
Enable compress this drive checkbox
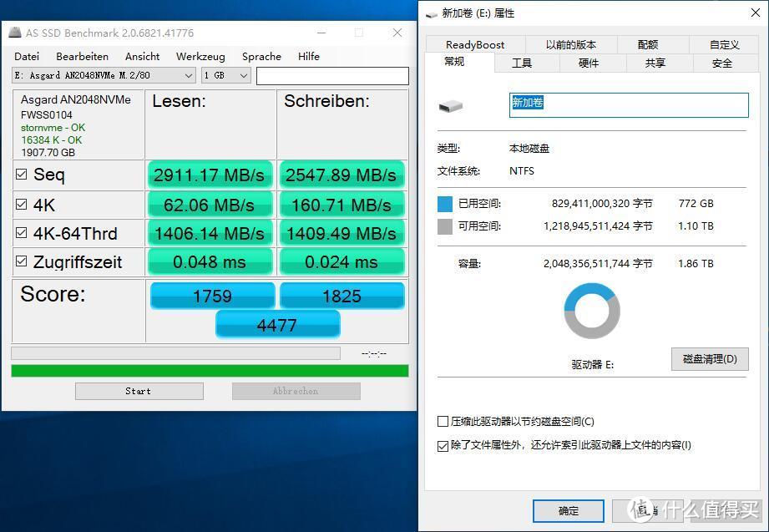pyautogui.click(x=443, y=422)
